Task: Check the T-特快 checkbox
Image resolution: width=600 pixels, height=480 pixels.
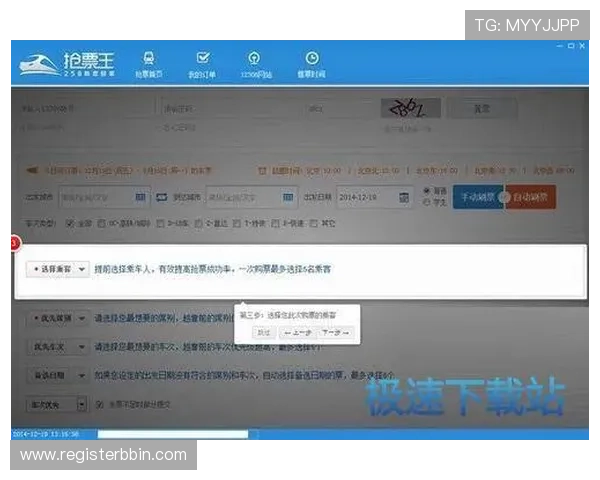Action: point(237,223)
